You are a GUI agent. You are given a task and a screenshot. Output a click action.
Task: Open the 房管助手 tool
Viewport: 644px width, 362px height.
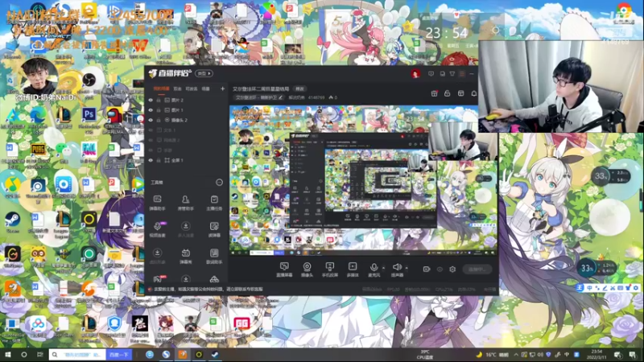(x=186, y=203)
